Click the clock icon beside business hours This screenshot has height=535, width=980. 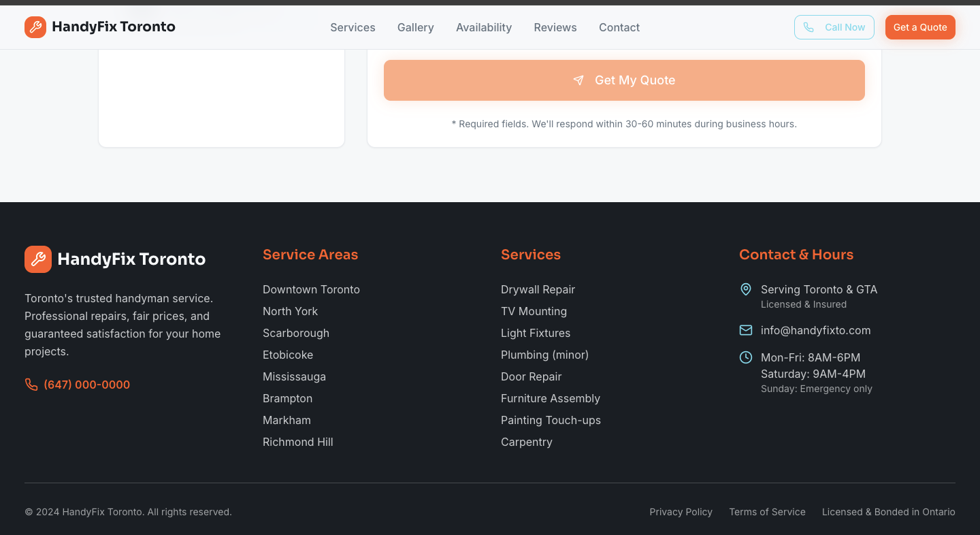[x=746, y=357]
